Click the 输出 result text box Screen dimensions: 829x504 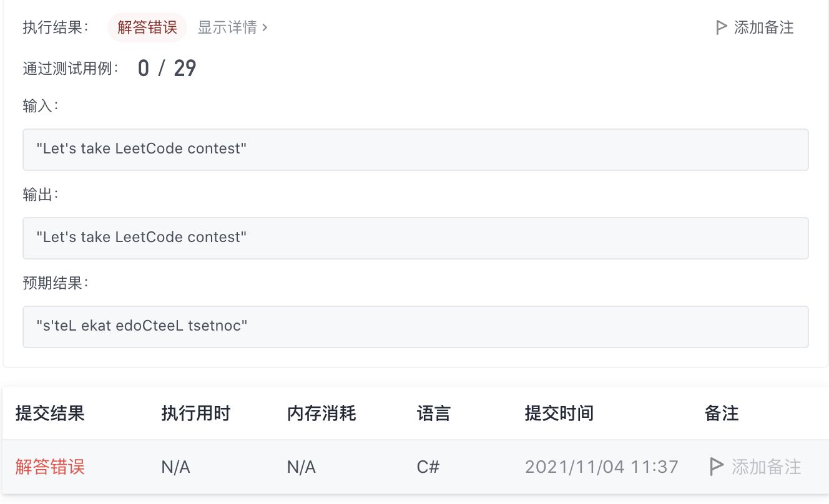(414, 238)
